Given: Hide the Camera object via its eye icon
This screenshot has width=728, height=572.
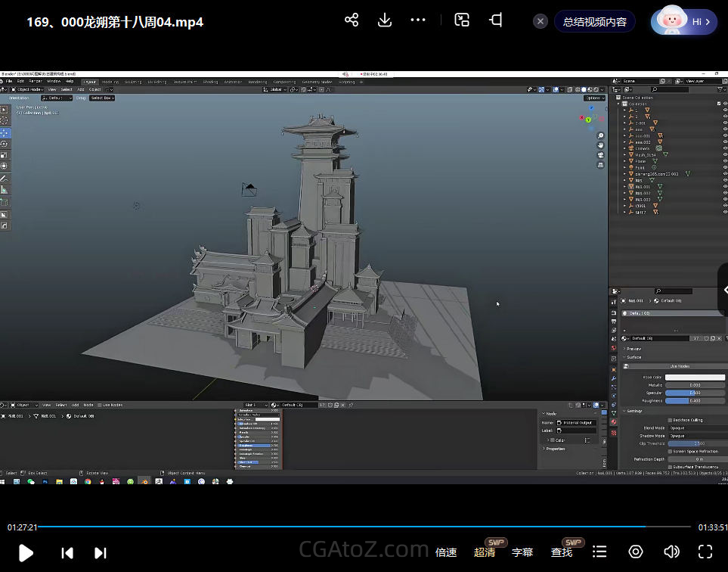Looking at the screenshot, I should [x=724, y=148].
